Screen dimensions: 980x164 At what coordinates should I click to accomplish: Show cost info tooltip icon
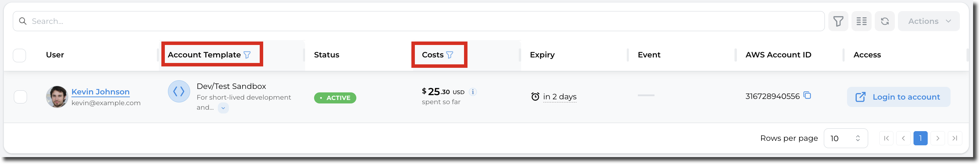point(473,92)
